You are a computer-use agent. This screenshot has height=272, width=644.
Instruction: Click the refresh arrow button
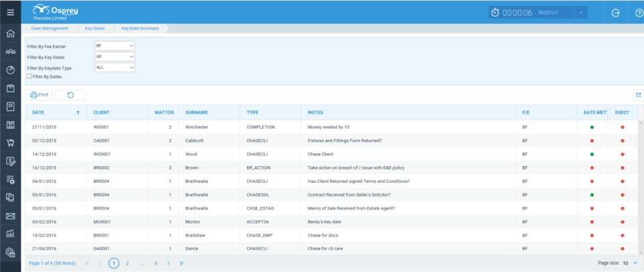pos(70,95)
